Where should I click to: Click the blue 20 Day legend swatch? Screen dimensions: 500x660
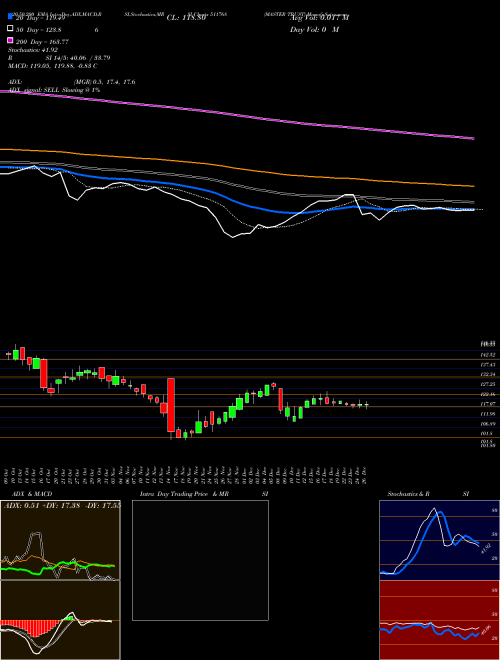[10, 16]
